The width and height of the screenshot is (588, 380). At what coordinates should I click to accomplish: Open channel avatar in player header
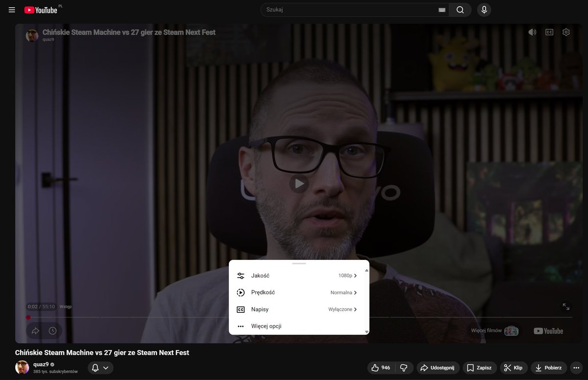32,35
